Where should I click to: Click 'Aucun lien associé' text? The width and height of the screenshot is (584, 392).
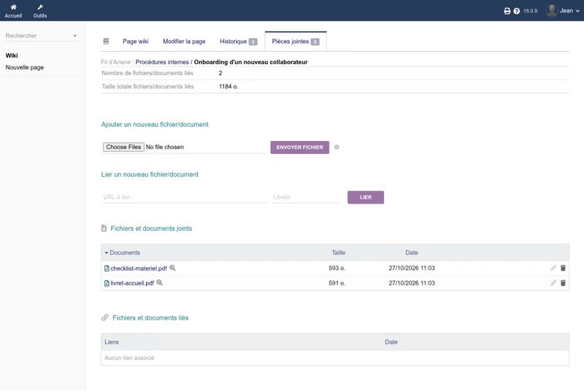click(x=129, y=358)
